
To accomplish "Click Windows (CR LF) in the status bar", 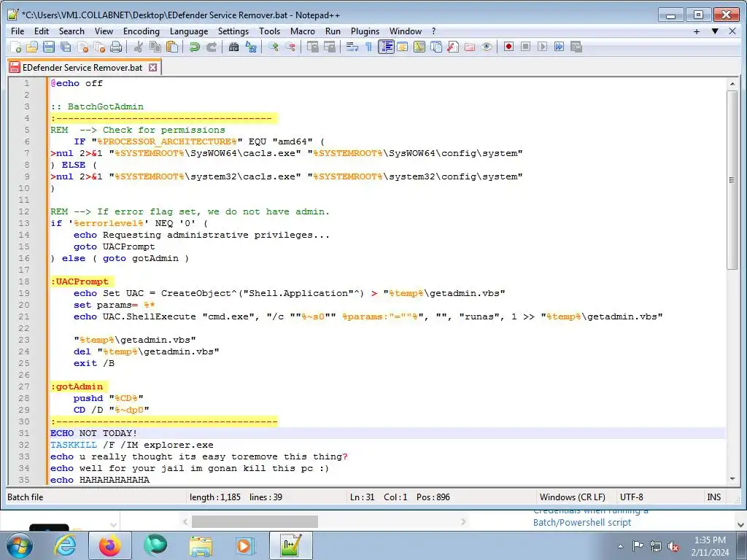I will pos(572,497).
